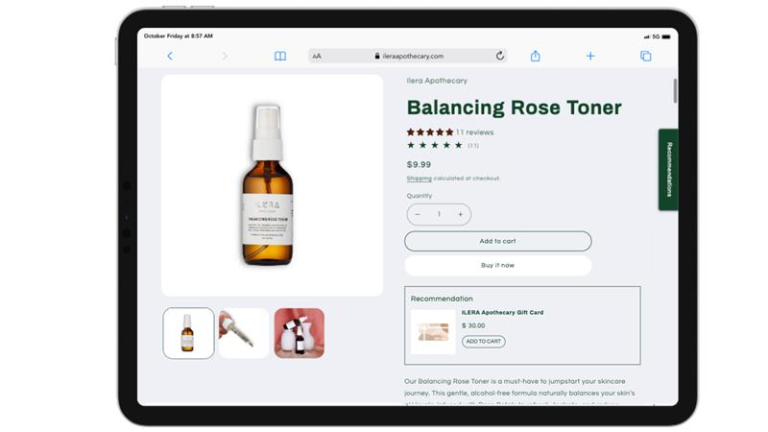
Task: Click the Buy it now button
Action: coord(498,265)
